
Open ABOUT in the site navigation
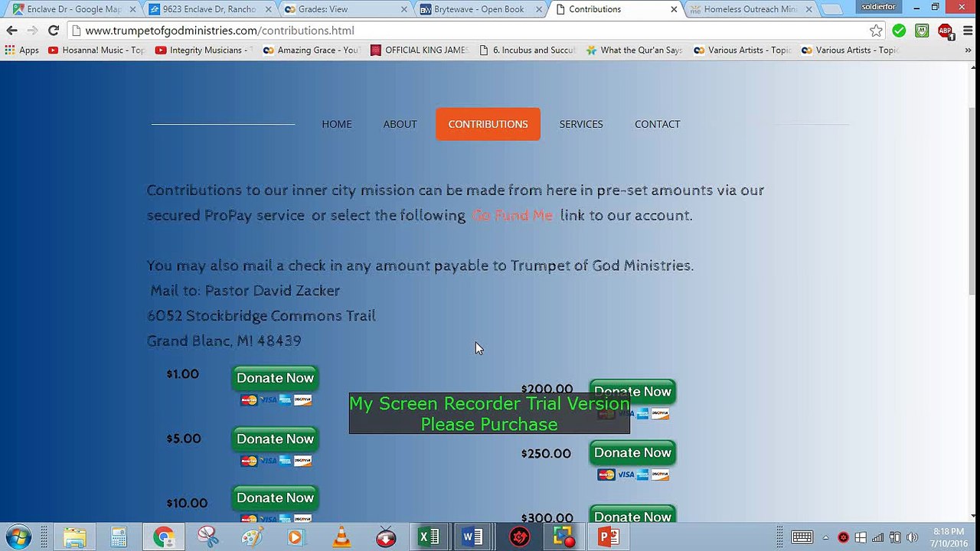(400, 124)
